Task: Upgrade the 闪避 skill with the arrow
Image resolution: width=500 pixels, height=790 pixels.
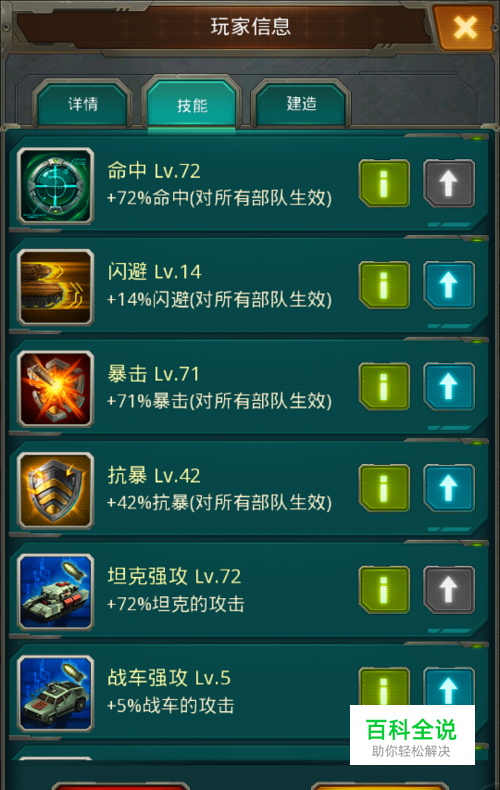Action: 449,285
